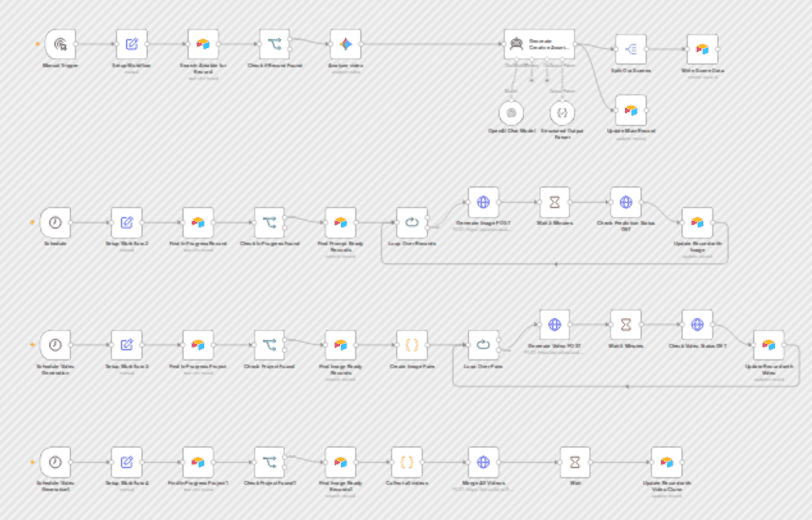The width and height of the screenshot is (812, 520).
Task: Select the Check if Record Found node
Action: click(x=275, y=44)
